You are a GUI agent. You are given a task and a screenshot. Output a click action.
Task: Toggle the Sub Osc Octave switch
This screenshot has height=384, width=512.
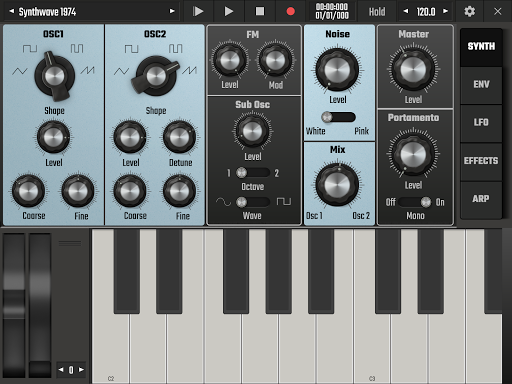tap(253, 173)
